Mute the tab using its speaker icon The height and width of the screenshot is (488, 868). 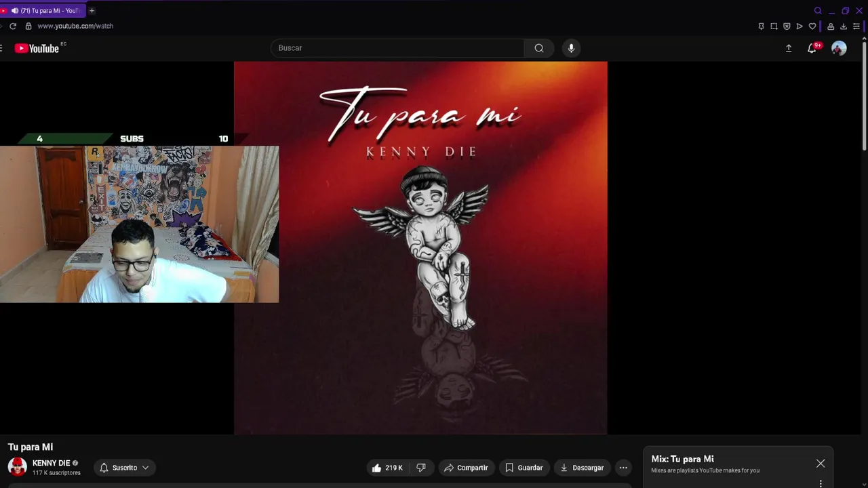15,11
